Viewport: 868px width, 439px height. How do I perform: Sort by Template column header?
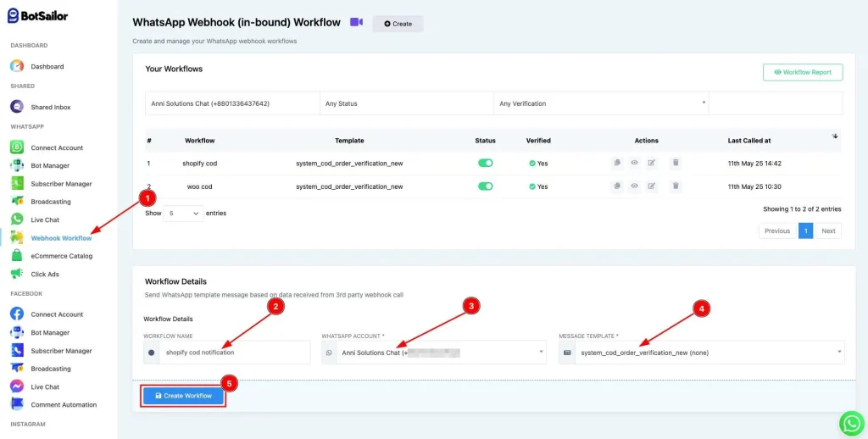click(x=349, y=141)
